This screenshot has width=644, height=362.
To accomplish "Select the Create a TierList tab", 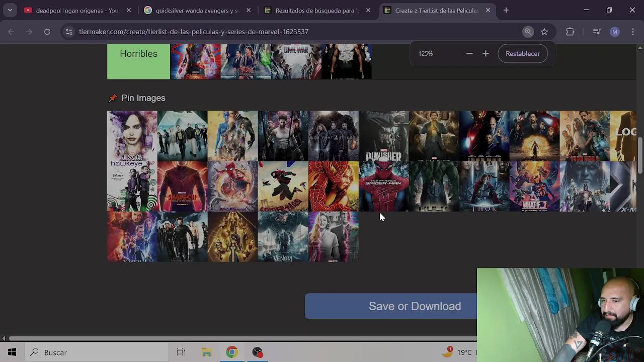I will (437, 10).
